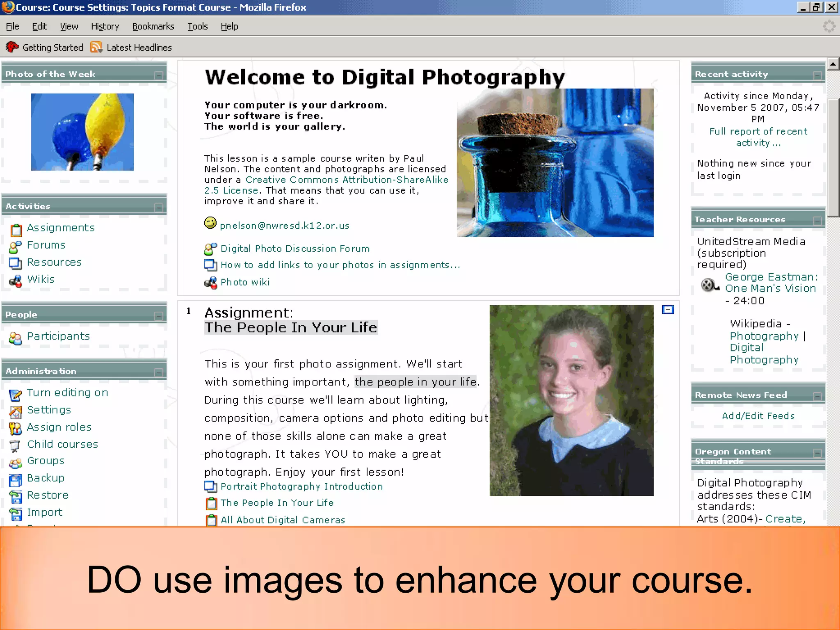840x630 pixels.
Task: Open the Create standards link
Action: (785, 519)
